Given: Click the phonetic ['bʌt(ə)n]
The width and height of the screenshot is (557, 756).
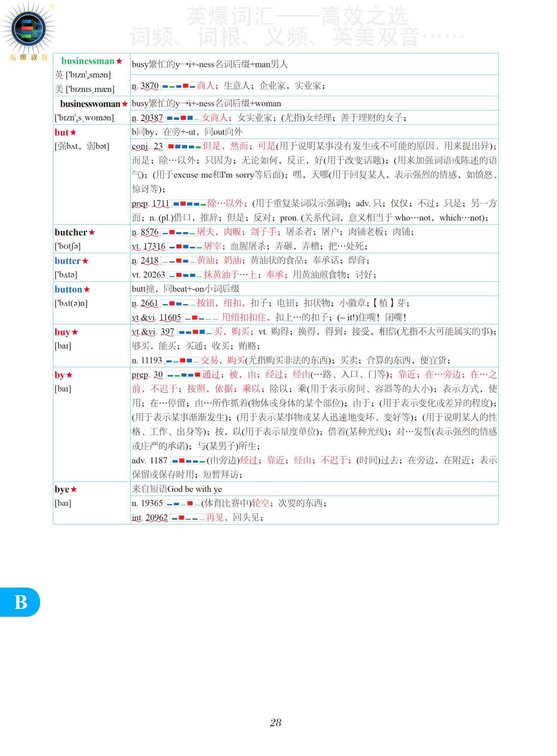Looking at the screenshot, I should coord(71,303).
